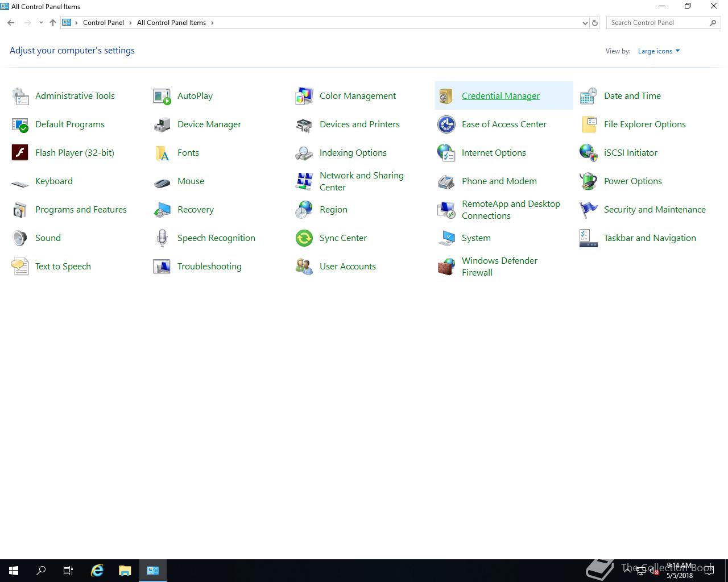Click the Control Panel breadcrumb
Image resolution: width=728 pixels, height=582 pixels.
click(104, 23)
